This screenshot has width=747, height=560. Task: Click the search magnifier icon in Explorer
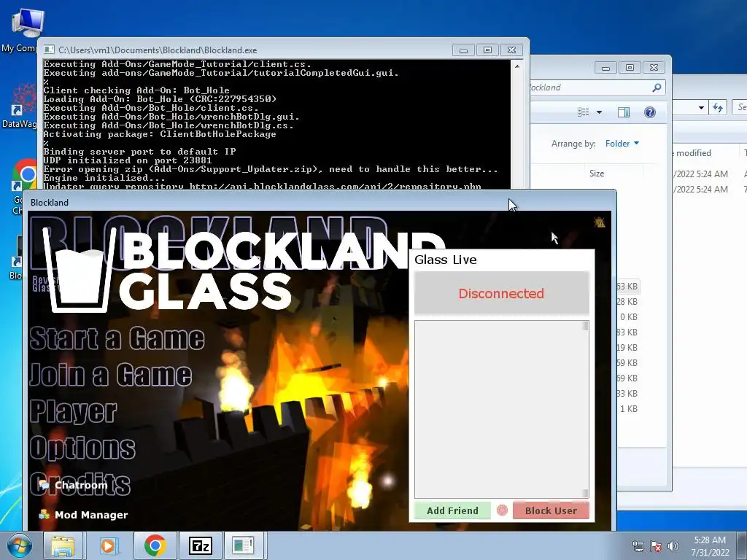pos(657,87)
